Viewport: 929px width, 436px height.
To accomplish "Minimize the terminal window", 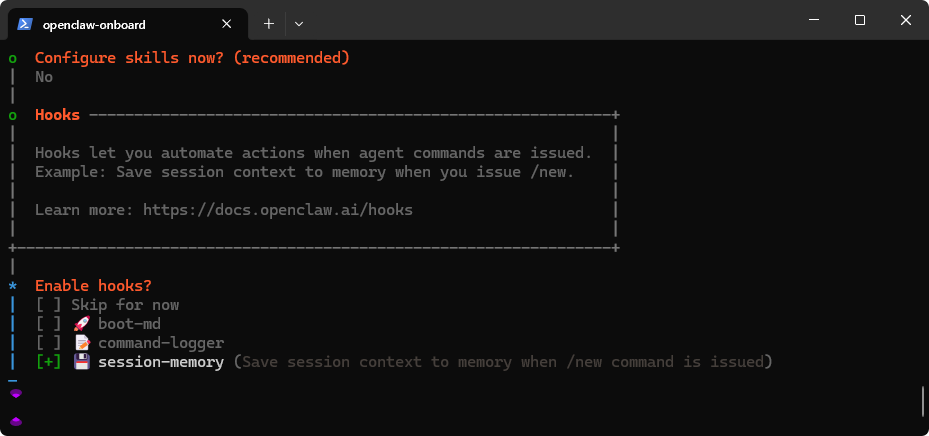I will (813, 21).
